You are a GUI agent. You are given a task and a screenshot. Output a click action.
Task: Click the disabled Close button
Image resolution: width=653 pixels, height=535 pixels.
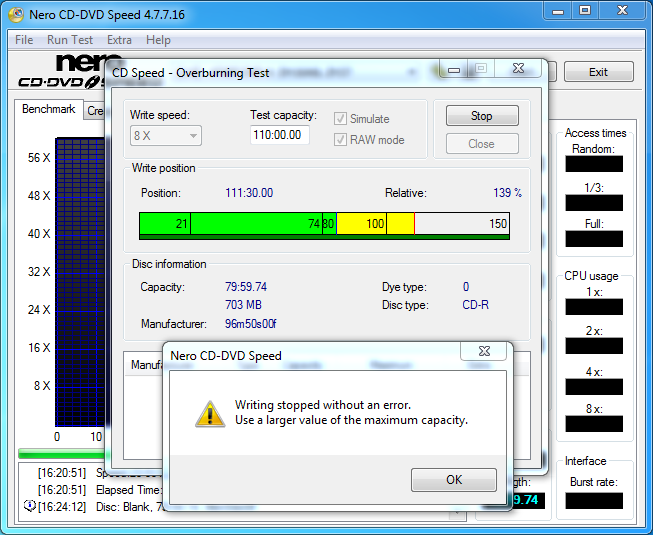[482, 144]
